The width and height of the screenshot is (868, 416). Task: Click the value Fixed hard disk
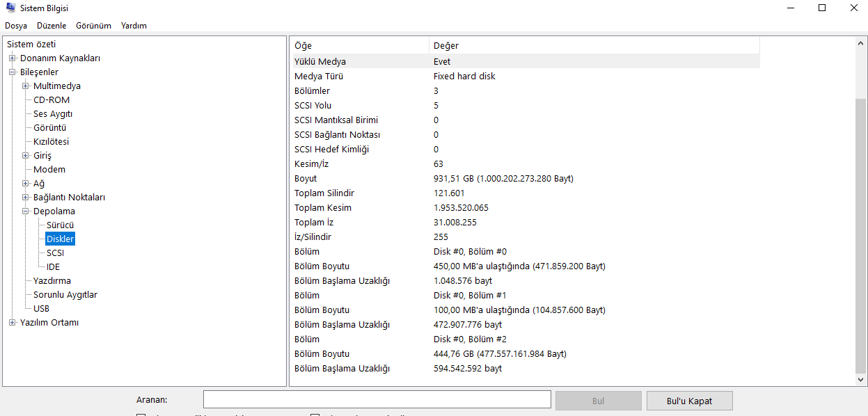pyautogui.click(x=464, y=77)
